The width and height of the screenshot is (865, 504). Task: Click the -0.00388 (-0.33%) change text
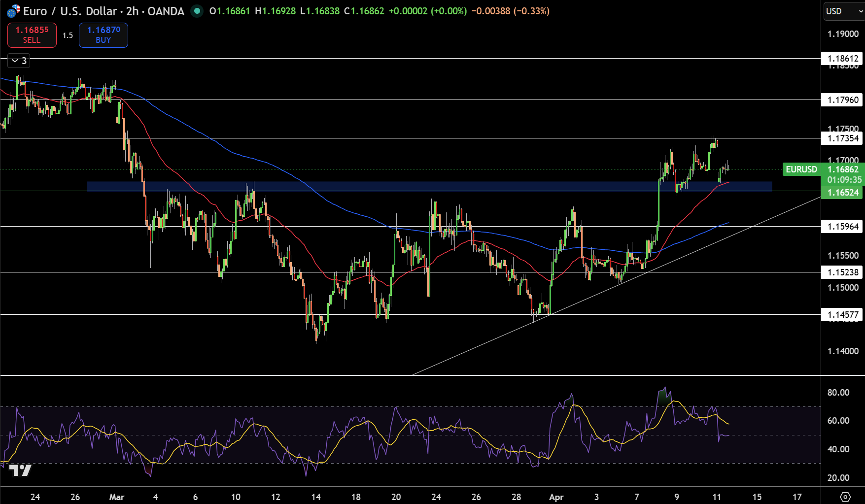tap(510, 11)
